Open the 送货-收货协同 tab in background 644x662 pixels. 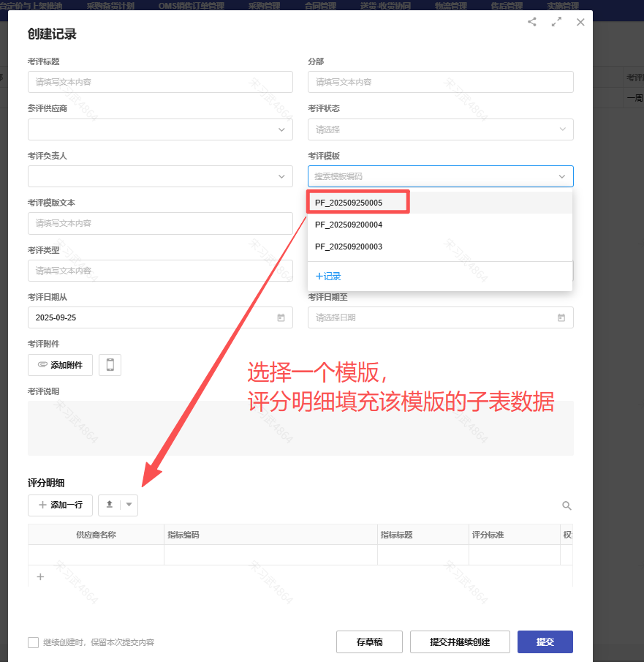pyautogui.click(x=386, y=6)
